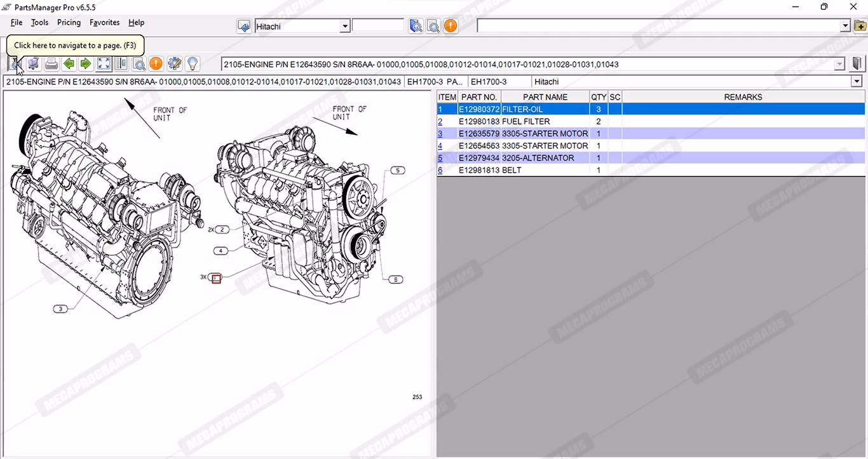Click item 3 link in parts table

tap(440, 134)
